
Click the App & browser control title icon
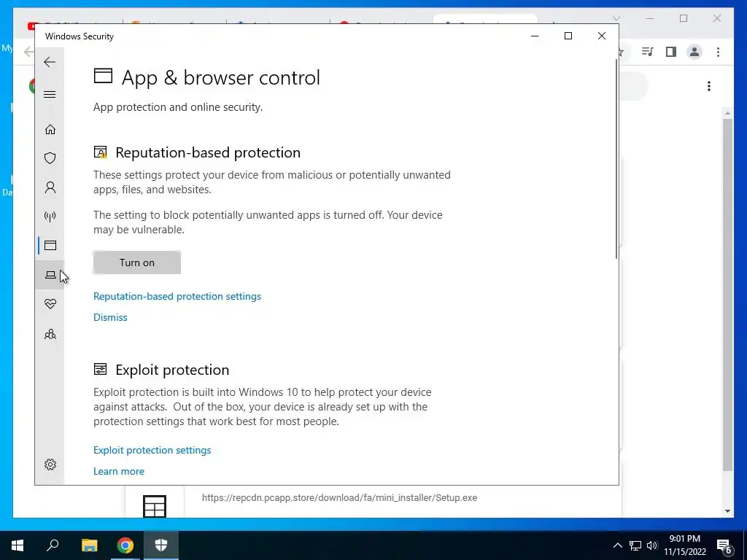pyautogui.click(x=103, y=76)
